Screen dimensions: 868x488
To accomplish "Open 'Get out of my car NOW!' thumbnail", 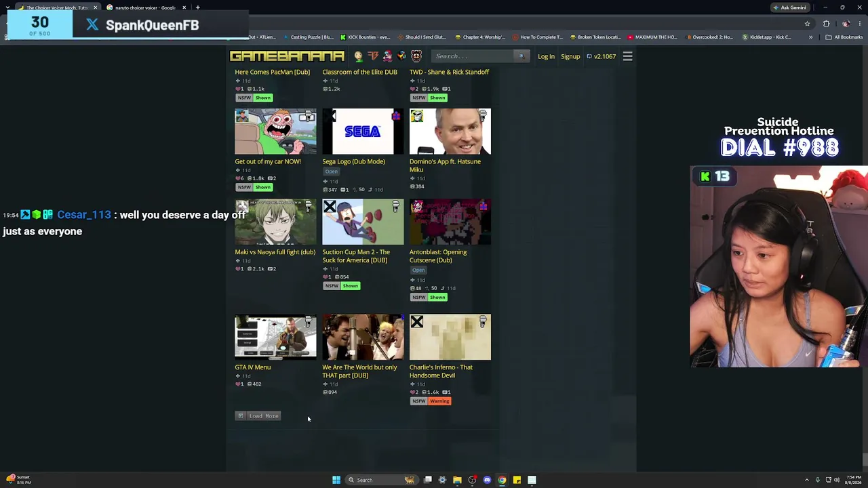I will (x=275, y=131).
